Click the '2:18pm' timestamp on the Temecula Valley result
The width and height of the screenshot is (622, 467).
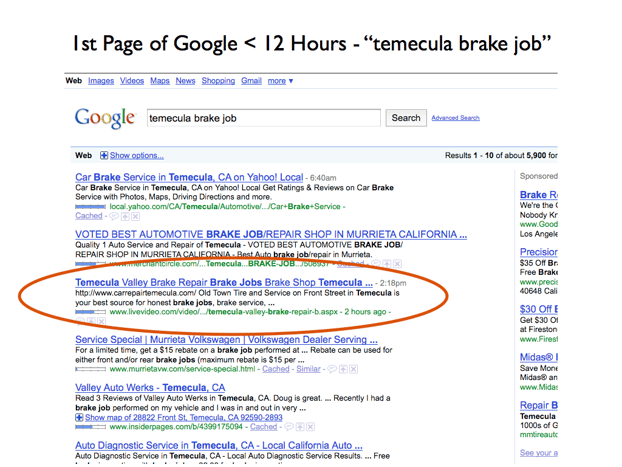393,283
